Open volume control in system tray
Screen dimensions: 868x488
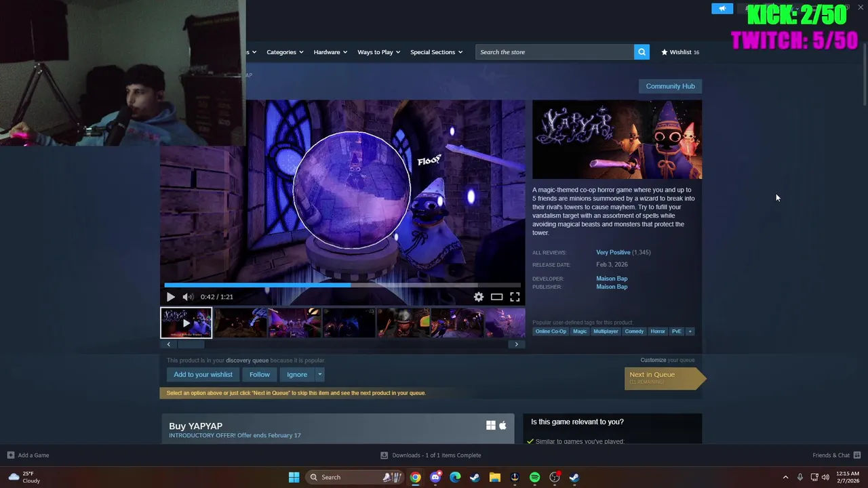[x=825, y=477]
